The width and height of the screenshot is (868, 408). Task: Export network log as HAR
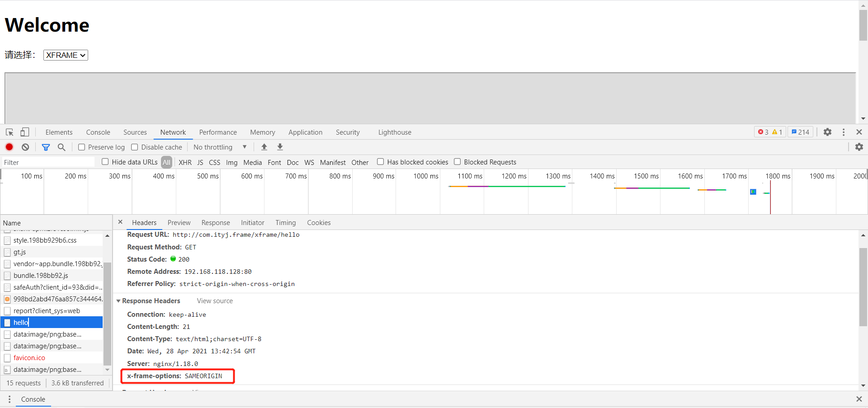click(280, 147)
